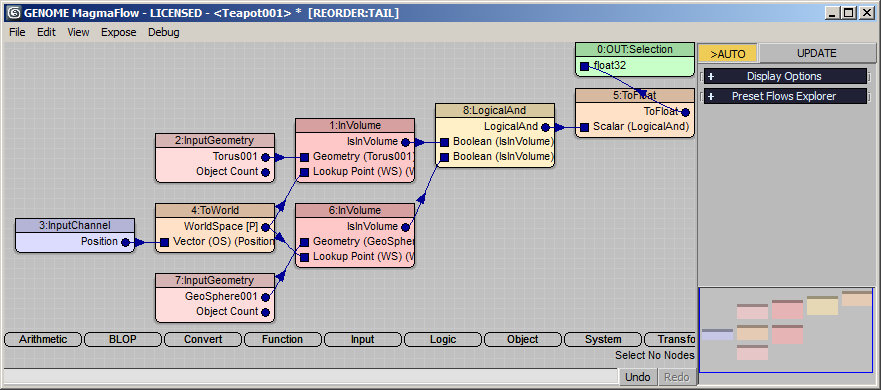Select the 4:ToWorld node header
881x390 pixels.
tap(215, 211)
